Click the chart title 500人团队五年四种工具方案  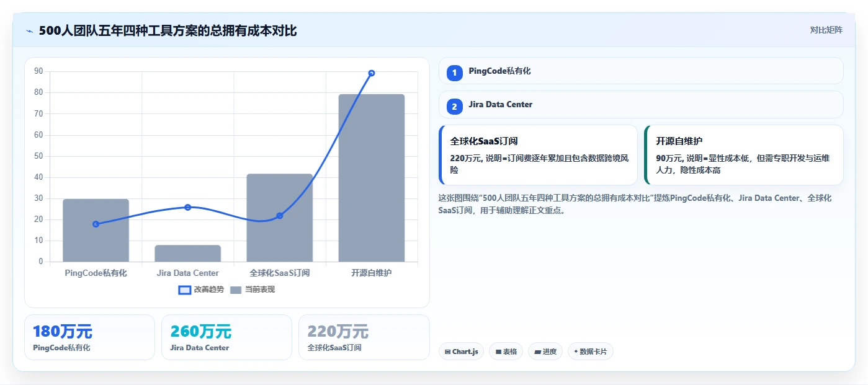tap(168, 30)
